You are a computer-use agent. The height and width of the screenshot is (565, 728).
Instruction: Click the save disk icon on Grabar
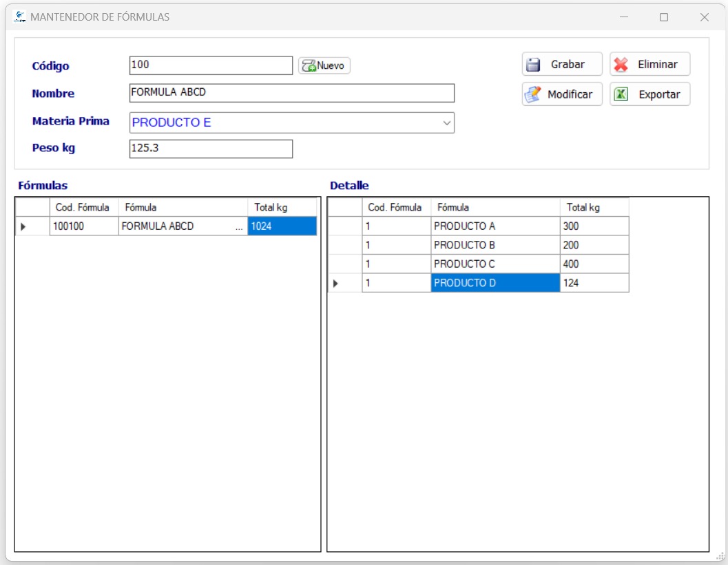point(532,64)
